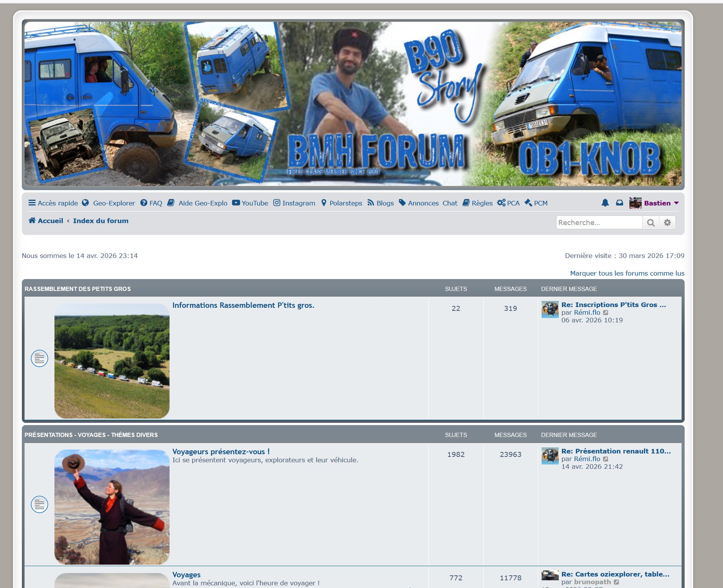The image size is (723, 588).
Task: Click Marquer tous les forums comme lus
Action: tap(627, 273)
